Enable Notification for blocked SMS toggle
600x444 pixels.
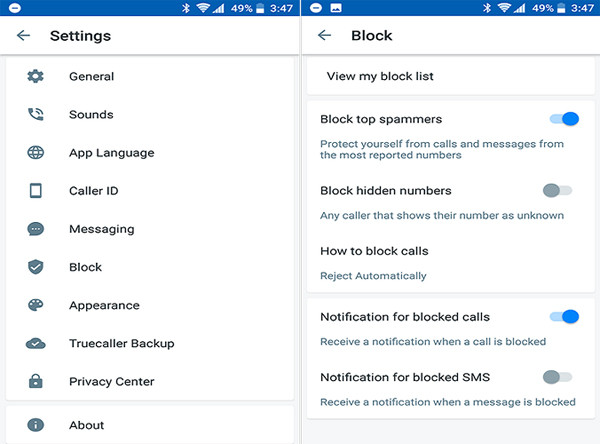(x=557, y=377)
